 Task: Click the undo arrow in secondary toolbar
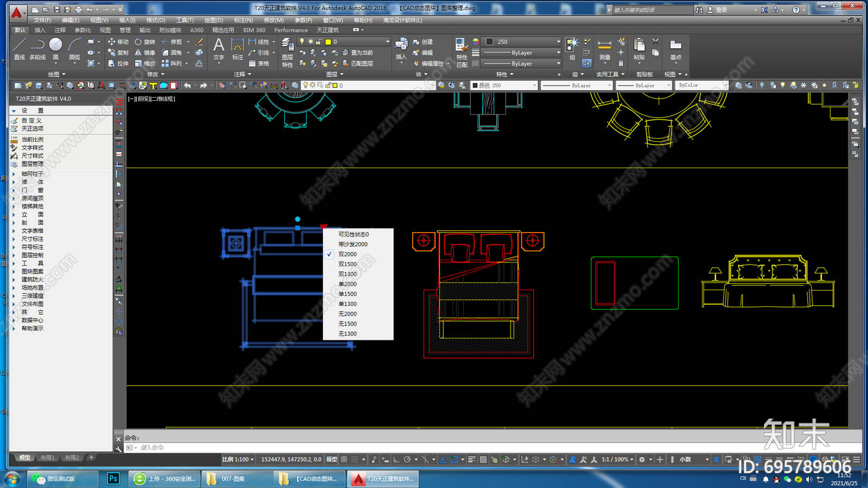[x=187, y=85]
